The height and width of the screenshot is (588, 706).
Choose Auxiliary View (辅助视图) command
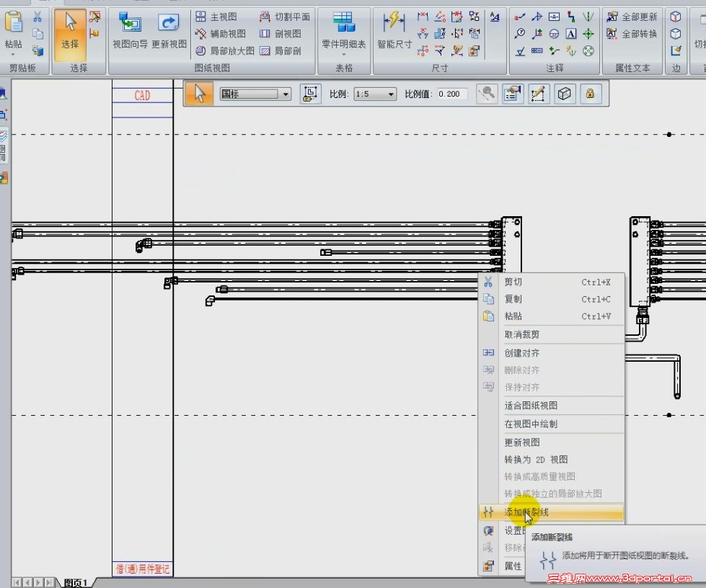pyautogui.click(x=221, y=34)
